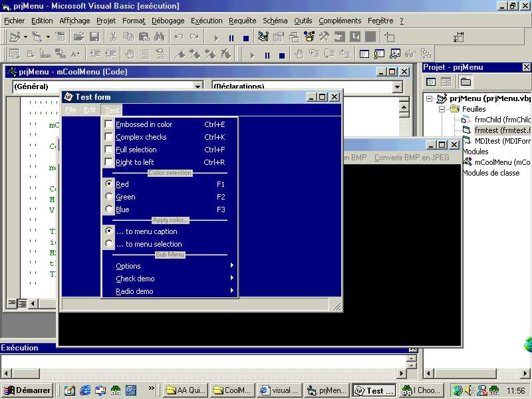Open the Edit menu in Test form
The width and height of the screenshot is (532, 399).
[90, 110]
